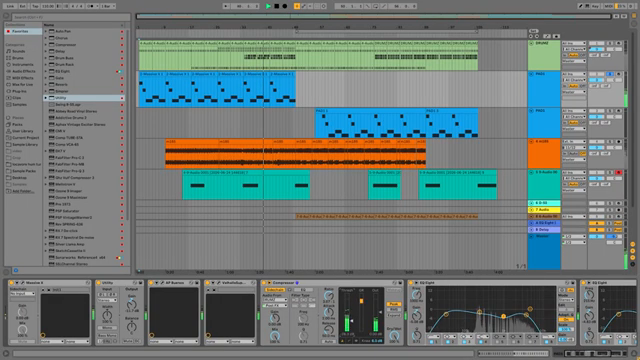Toggle Sidechain button in Compressor
Viewport: 640px width, 360px height.
(274, 290)
